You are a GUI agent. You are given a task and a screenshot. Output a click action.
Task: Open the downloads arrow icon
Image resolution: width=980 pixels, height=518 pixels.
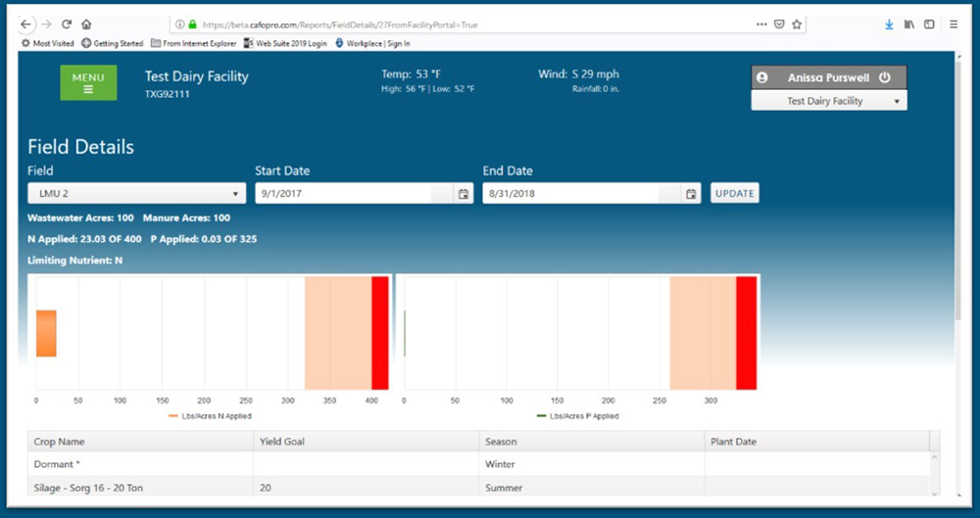[889, 24]
